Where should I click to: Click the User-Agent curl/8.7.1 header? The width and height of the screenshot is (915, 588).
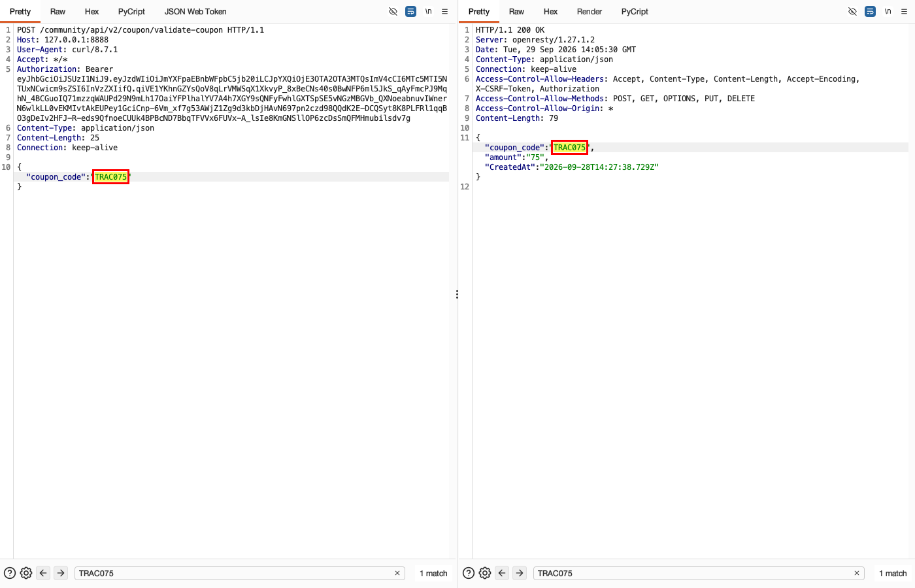pos(67,50)
